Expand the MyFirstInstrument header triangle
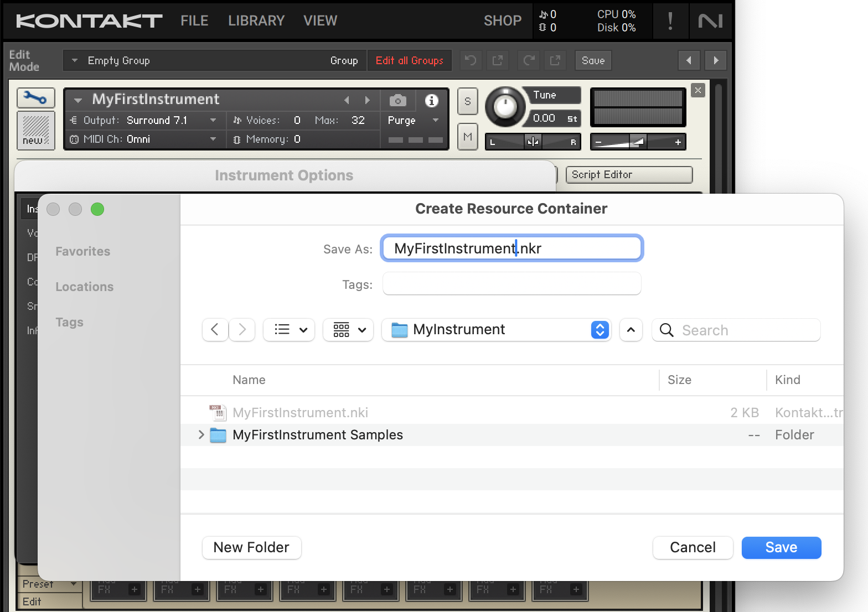The width and height of the screenshot is (868, 612). [x=78, y=100]
